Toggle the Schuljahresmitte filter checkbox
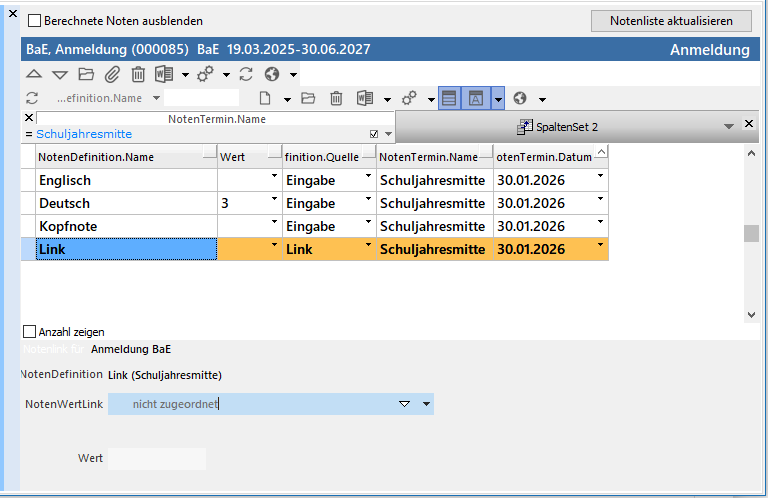This screenshot has width=768, height=498. [x=374, y=134]
